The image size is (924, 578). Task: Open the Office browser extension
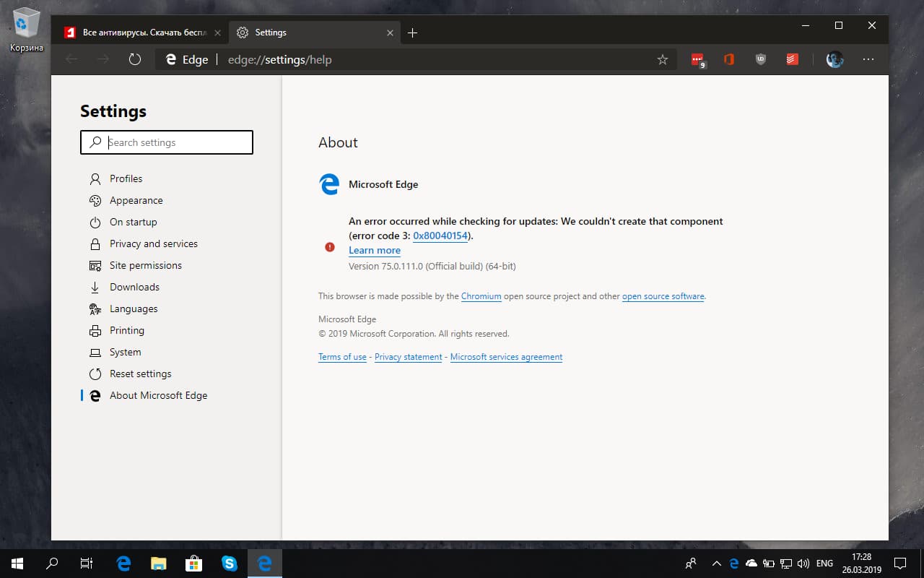point(728,59)
